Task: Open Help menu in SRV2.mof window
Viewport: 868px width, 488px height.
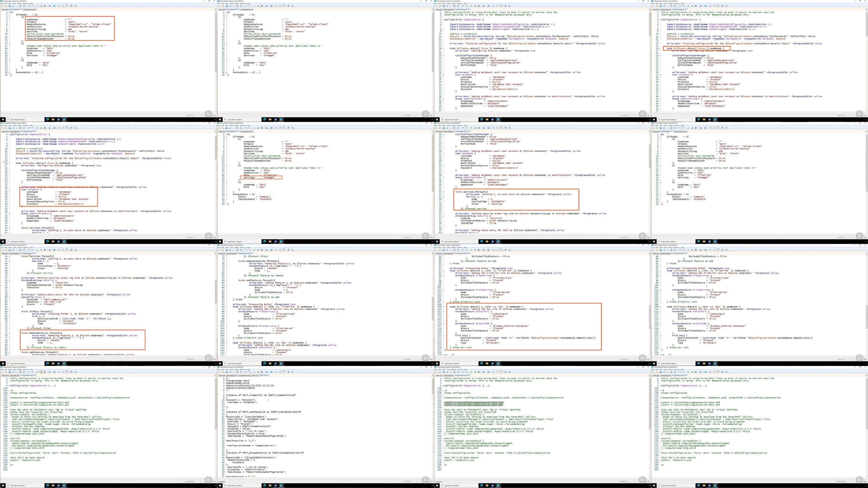Action: coord(249,370)
